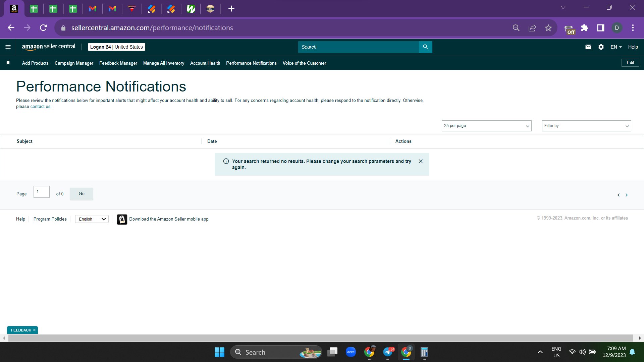Open Chrome three-dot menu
This screenshot has width=644, height=362.
coord(633,28)
